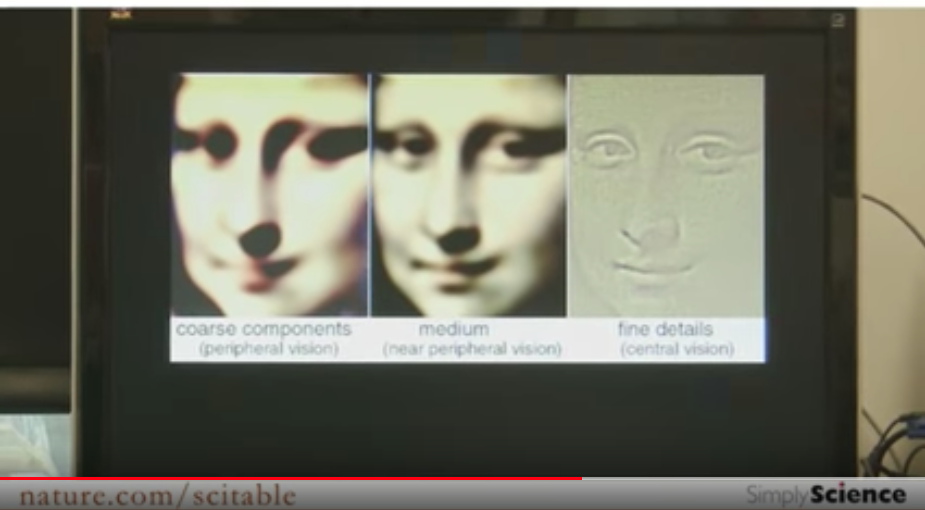Open the nature.com/scitable link
Screen dimensions: 925x510
158,496
